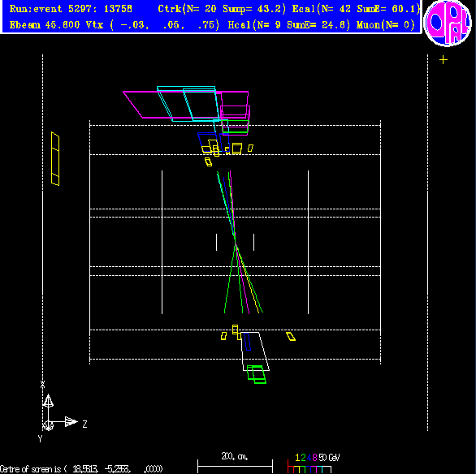The height and width of the screenshot is (474, 476).
Task: Select the isolated yellow block at lower right
Action: click(x=291, y=336)
